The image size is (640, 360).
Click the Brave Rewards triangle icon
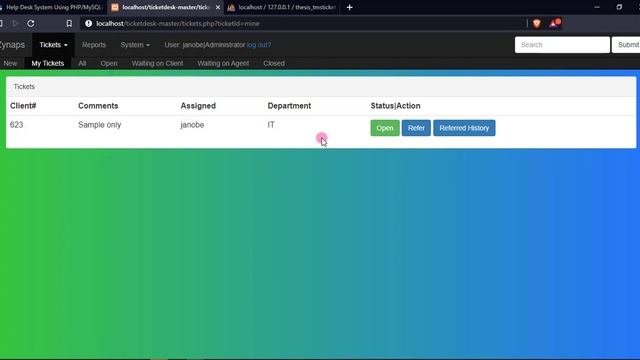coord(554,23)
